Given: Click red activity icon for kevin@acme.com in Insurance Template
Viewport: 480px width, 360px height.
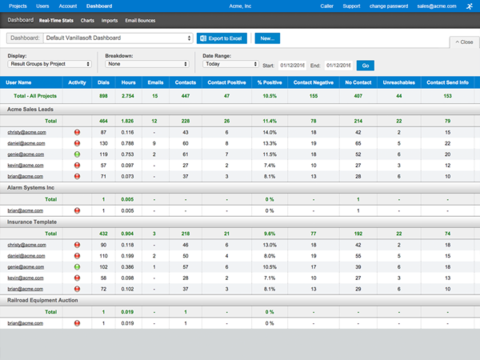Looking at the screenshot, I should (x=77, y=278).
